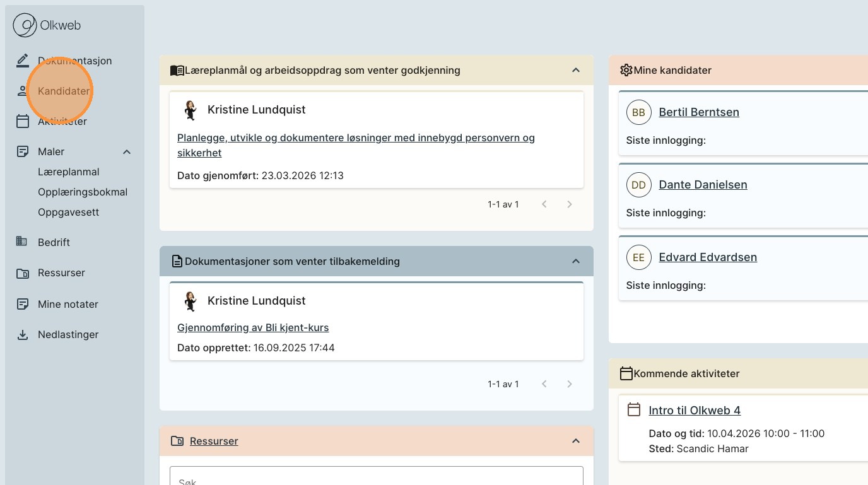The width and height of the screenshot is (868, 485).
Task: Click the Dokumentasjon pencil icon
Action: tap(23, 61)
